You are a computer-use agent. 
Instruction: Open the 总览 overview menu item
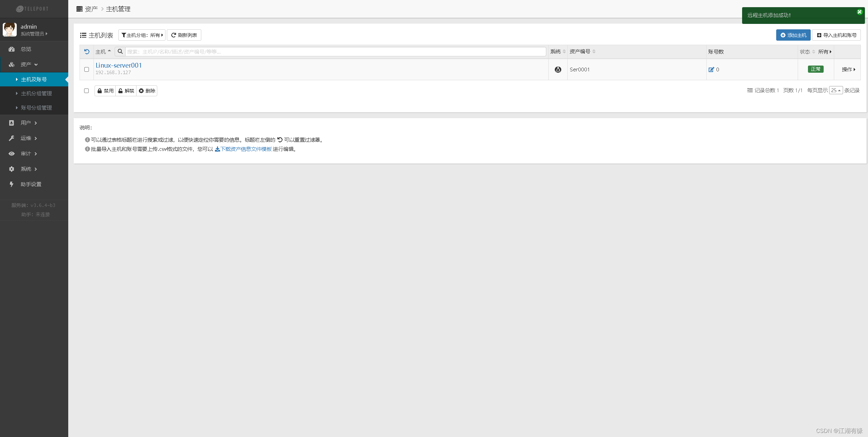point(26,49)
